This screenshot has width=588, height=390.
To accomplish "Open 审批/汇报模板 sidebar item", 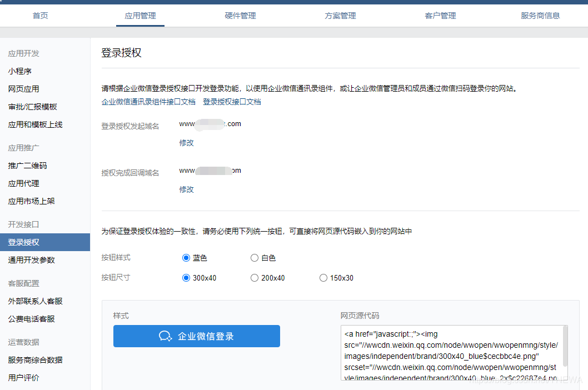I will (33, 107).
